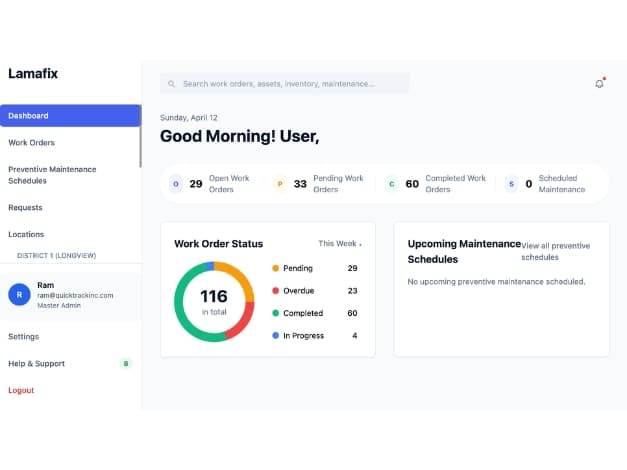Click the sidebar vertical scrollbar
This screenshot has width=627, height=470.
(x=140, y=136)
